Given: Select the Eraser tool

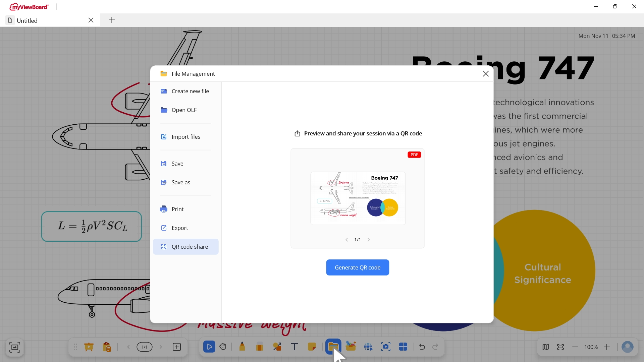Looking at the screenshot, I should [260, 347].
